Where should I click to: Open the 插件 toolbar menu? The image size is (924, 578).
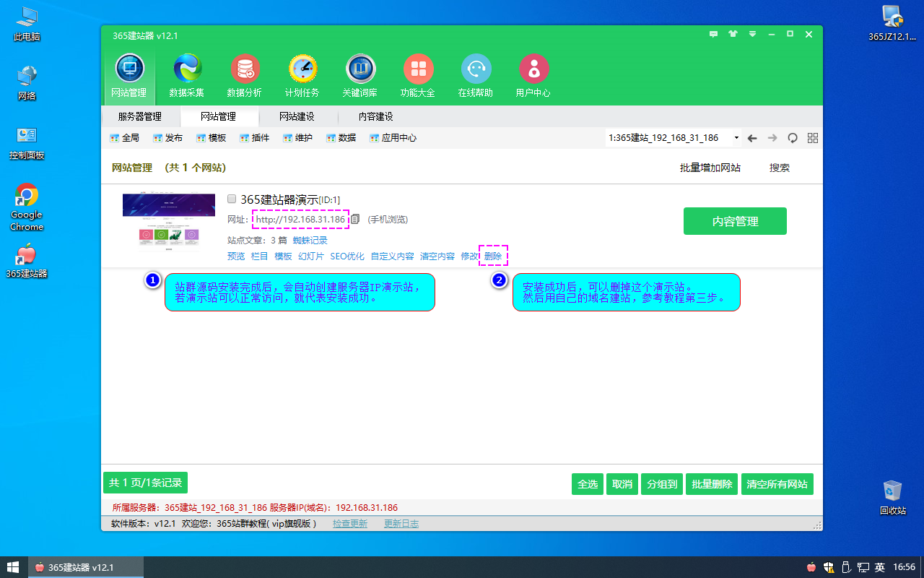254,138
